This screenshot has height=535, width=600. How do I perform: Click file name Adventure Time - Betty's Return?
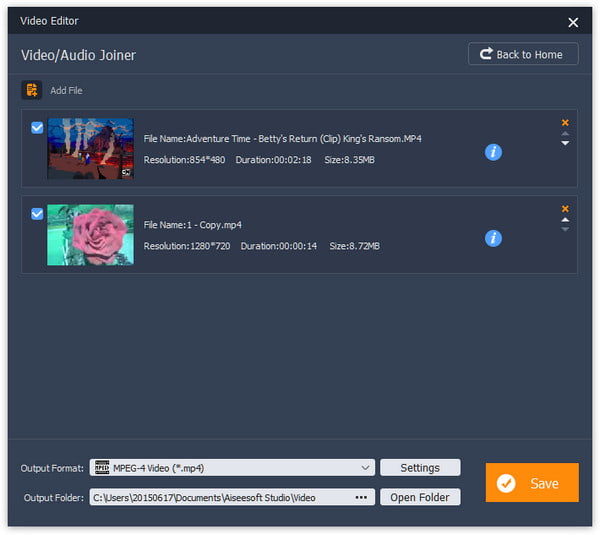click(x=282, y=139)
